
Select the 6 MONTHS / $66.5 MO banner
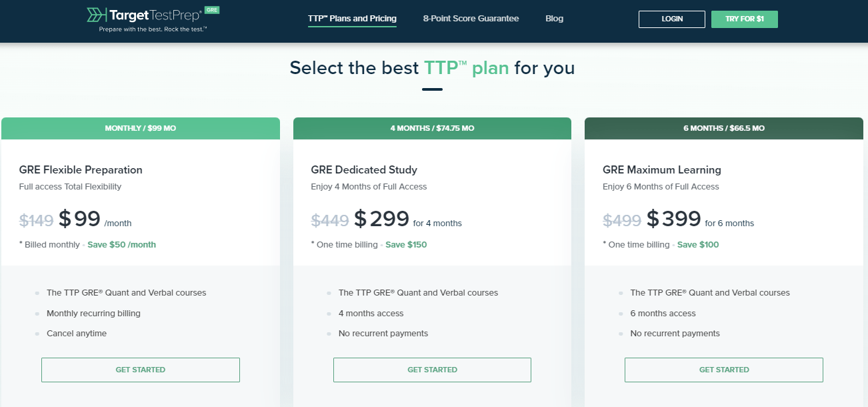[723, 128]
